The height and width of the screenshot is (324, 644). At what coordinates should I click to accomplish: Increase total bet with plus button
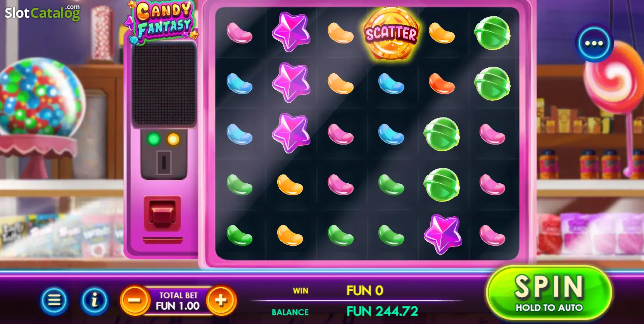[221, 300]
